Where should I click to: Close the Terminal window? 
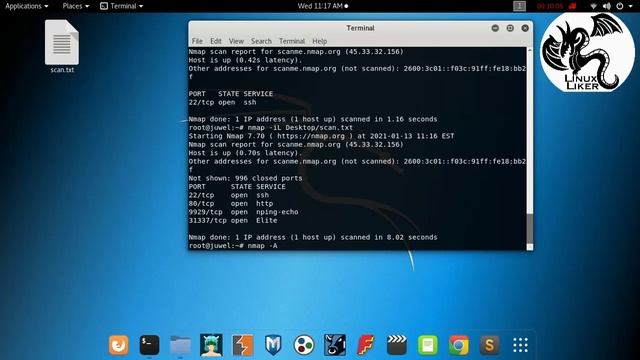525,28
